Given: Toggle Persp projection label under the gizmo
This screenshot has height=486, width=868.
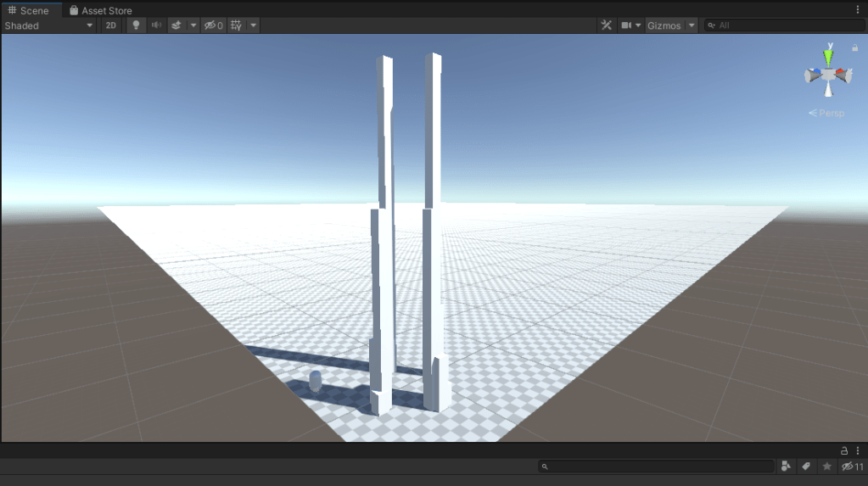Looking at the screenshot, I should coord(827,113).
